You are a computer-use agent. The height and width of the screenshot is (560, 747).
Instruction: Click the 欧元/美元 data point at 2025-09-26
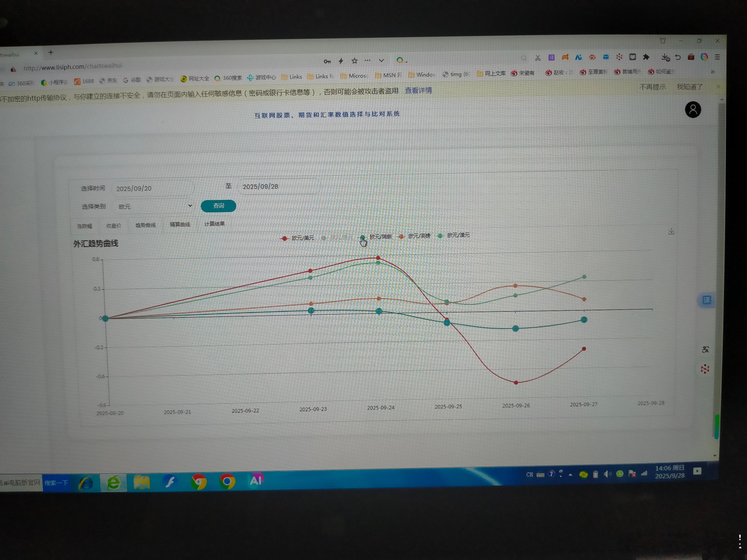point(516,382)
